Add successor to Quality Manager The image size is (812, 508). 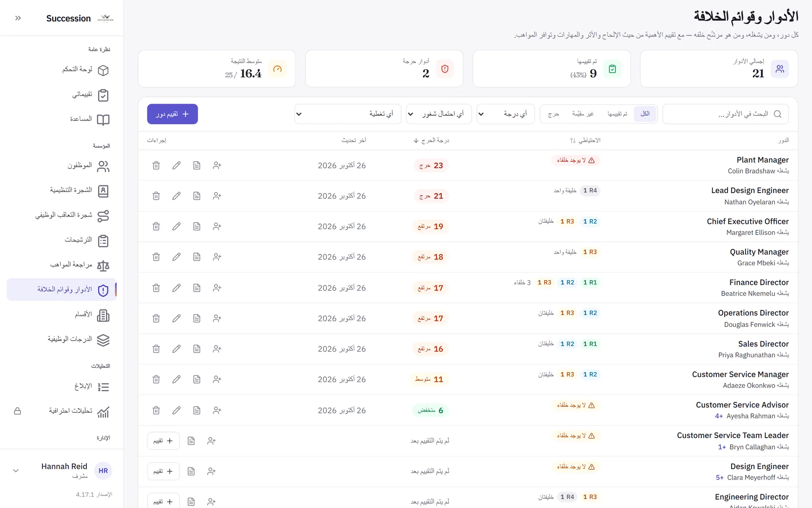(x=217, y=257)
